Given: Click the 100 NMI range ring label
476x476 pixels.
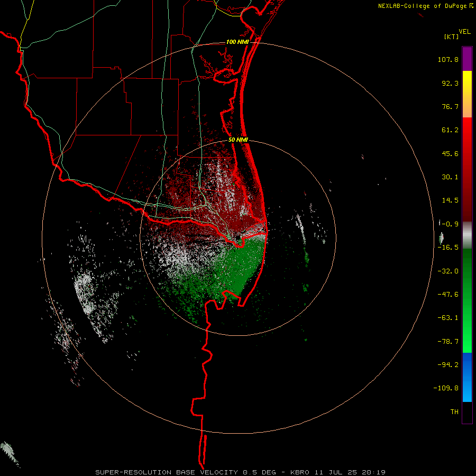Looking at the screenshot, I should [237, 42].
